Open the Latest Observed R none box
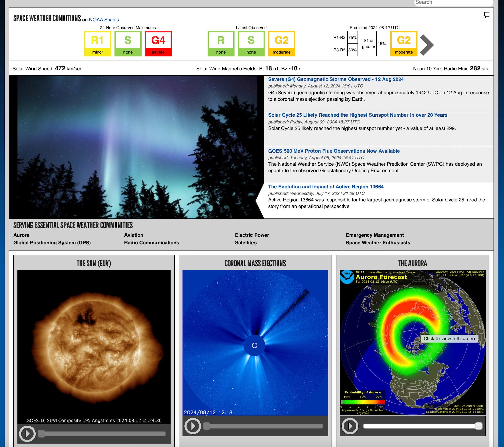 pos(221,44)
